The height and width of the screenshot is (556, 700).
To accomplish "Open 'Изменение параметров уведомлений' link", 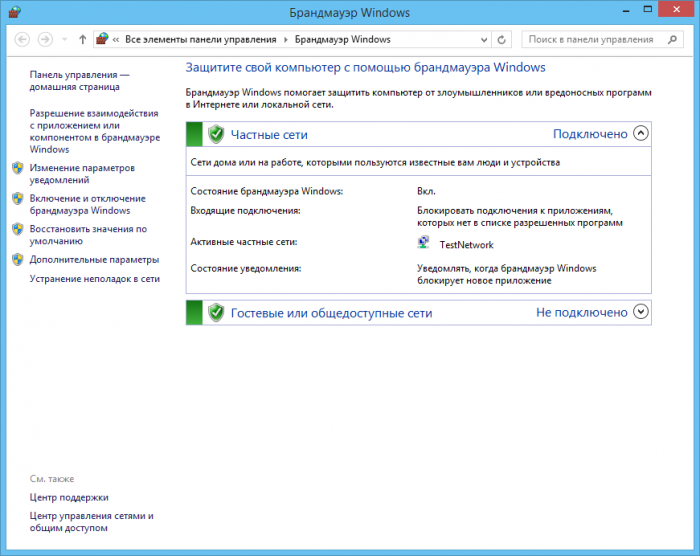I will pyautogui.click(x=82, y=174).
